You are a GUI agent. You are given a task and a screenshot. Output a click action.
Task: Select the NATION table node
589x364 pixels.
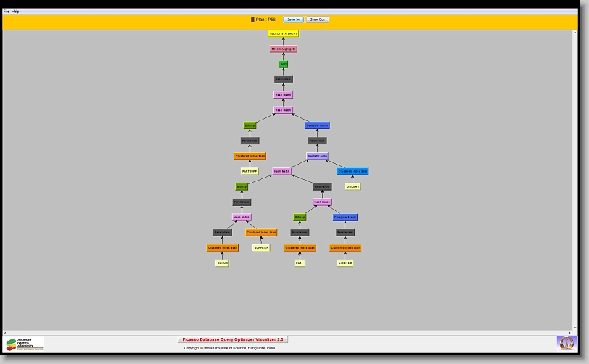[x=222, y=263]
